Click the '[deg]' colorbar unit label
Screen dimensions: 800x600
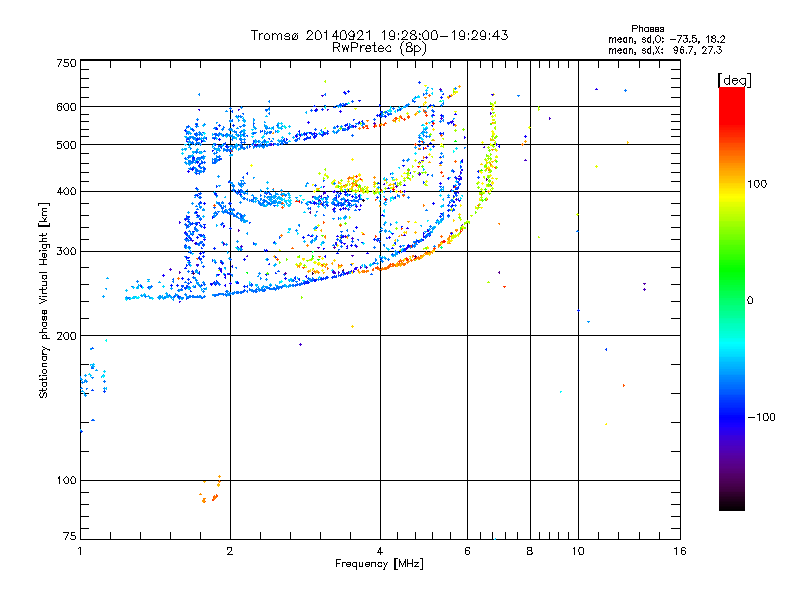pos(734,80)
